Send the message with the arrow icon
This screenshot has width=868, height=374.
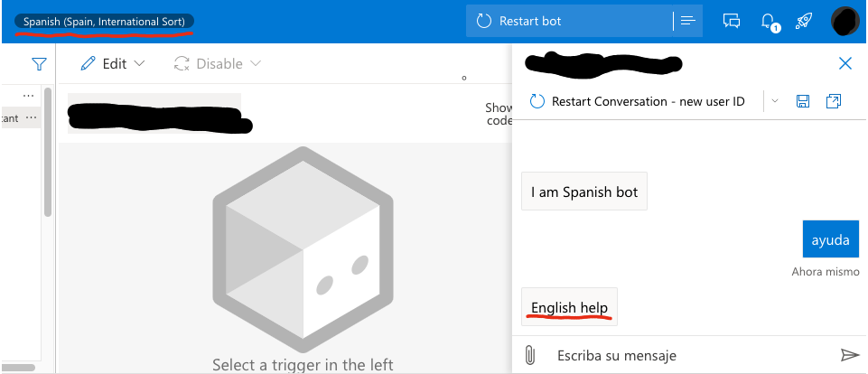click(850, 355)
